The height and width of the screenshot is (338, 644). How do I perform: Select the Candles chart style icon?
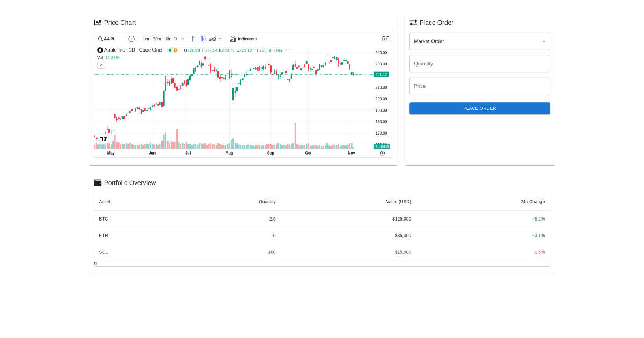(x=203, y=39)
